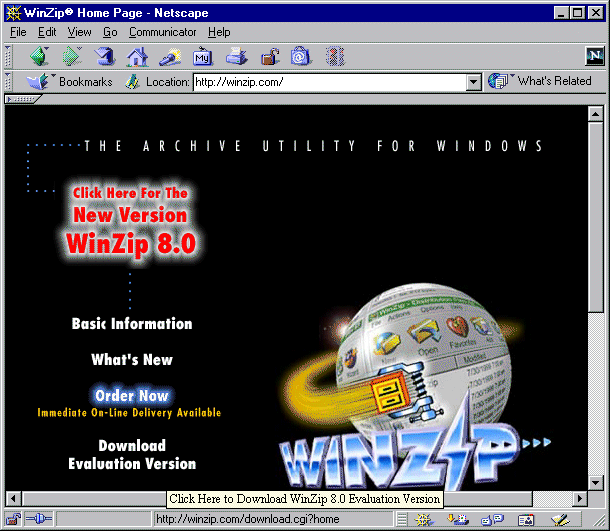Open the Search flashlight icon

[x=170, y=57]
